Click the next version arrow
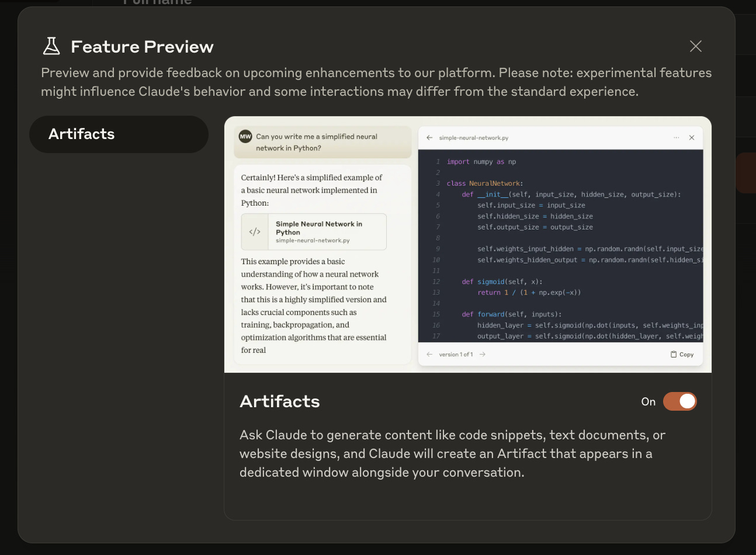This screenshot has height=555, width=756. pos(482,354)
